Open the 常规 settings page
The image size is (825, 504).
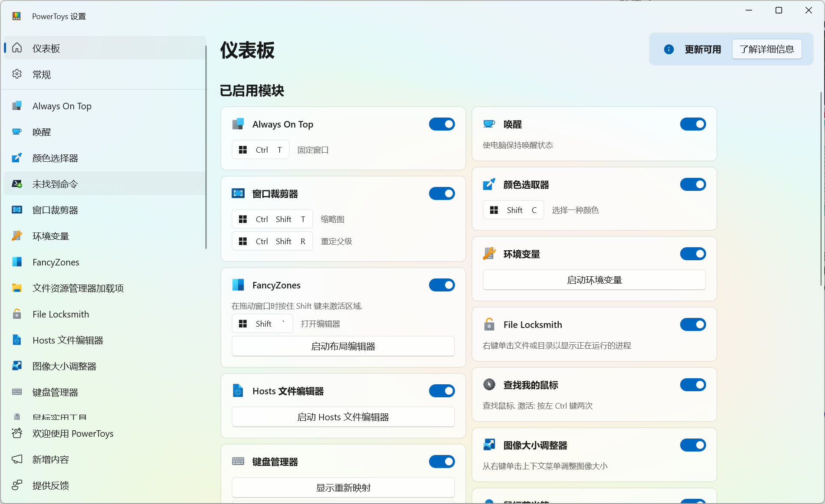click(x=42, y=75)
